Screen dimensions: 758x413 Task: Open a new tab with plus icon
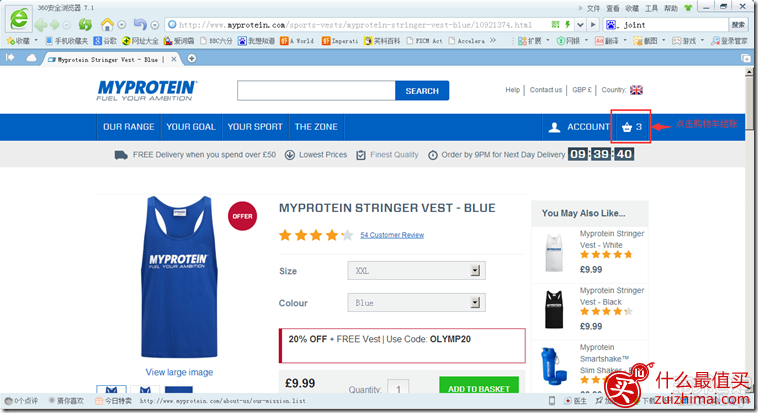[191, 59]
